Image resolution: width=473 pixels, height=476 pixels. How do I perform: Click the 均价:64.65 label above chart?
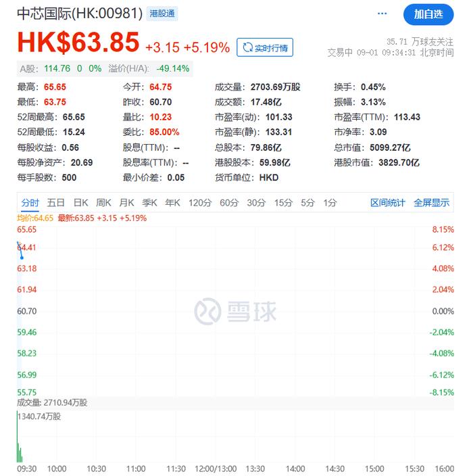(x=35, y=218)
